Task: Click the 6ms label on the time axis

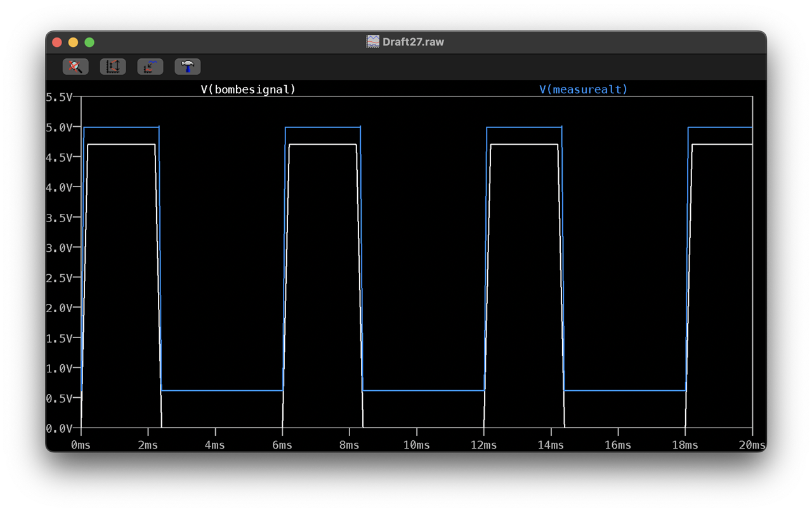Action: tap(282, 445)
